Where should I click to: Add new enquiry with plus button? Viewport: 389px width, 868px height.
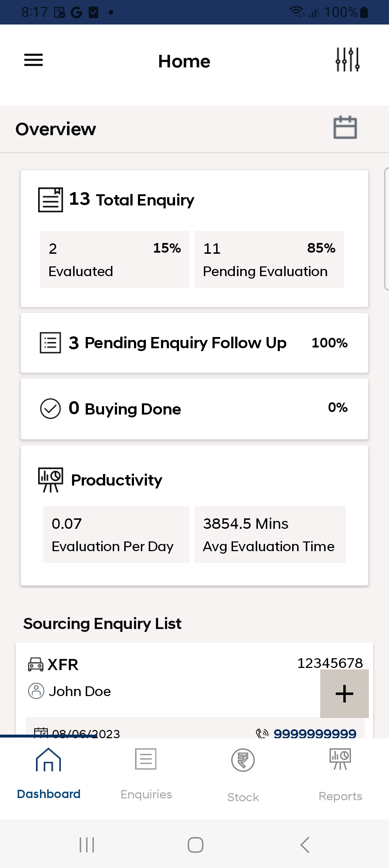(x=344, y=694)
